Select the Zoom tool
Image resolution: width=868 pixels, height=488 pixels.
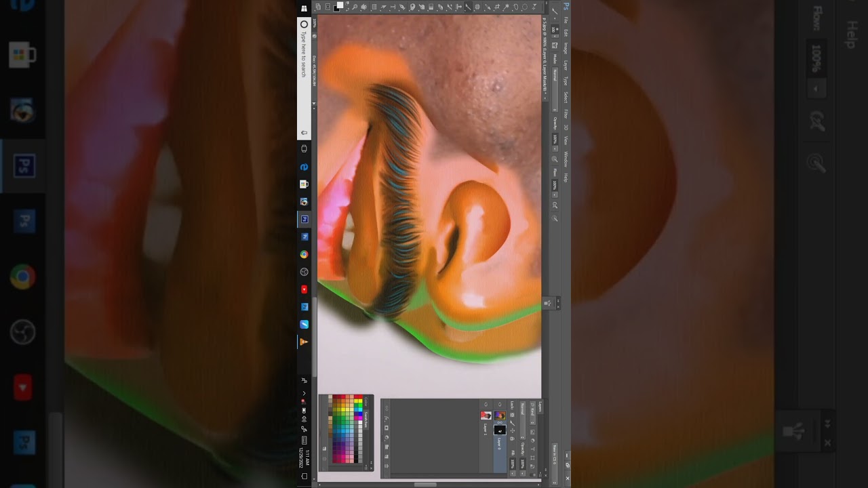[355, 7]
